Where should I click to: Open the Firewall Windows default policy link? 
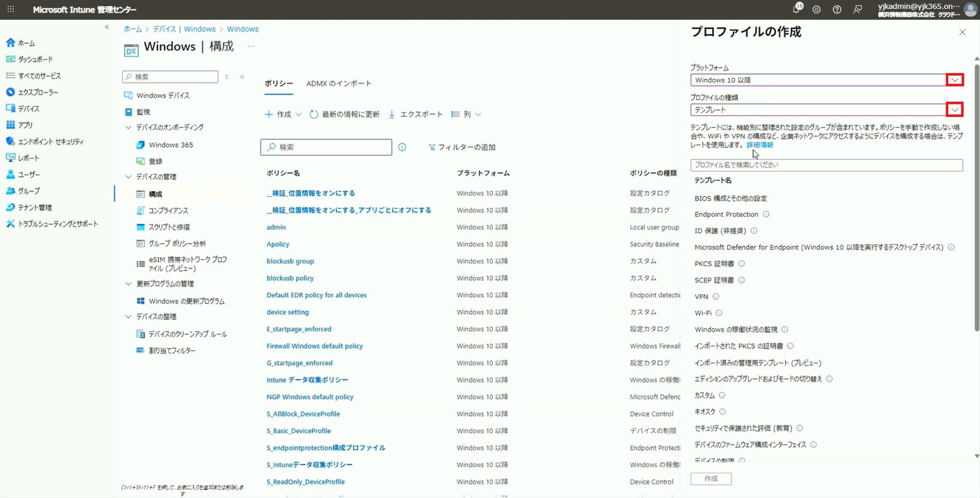314,346
